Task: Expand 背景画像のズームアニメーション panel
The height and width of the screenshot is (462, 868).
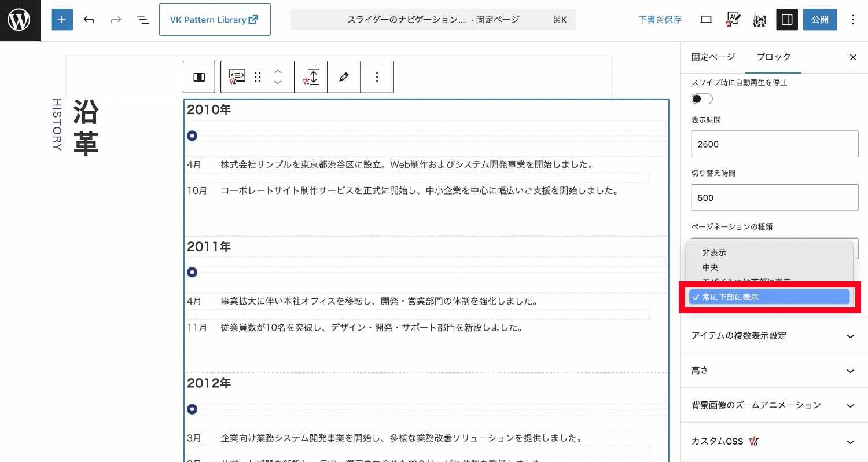Action: pyautogui.click(x=774, y=405)
